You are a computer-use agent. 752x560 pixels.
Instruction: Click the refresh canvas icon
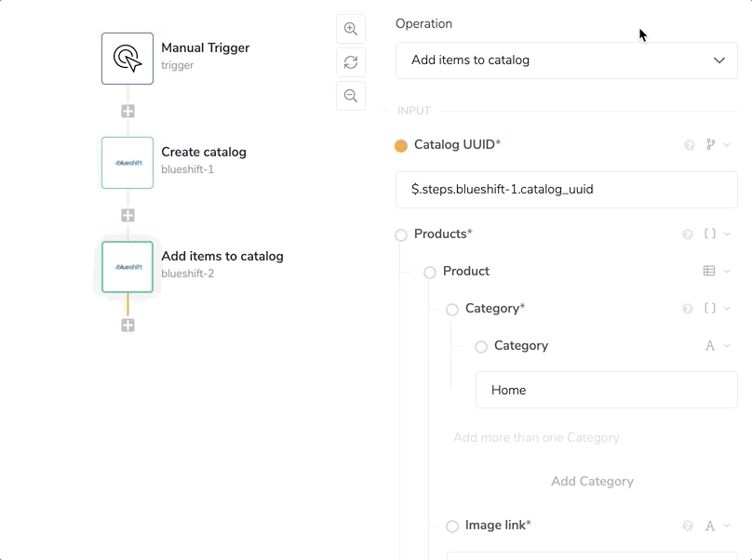[351, 62]
